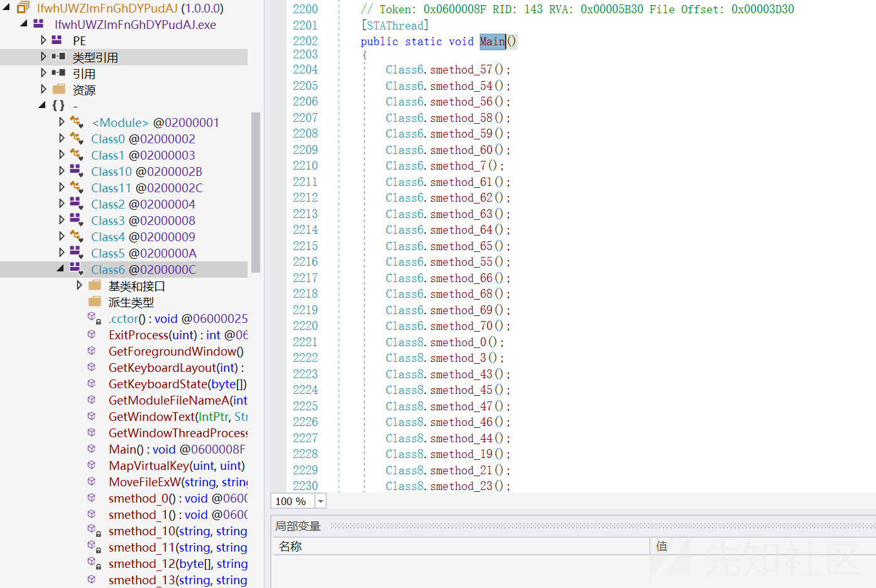Follow the smethod_23 link on line 2230
This screenshot has height=588, width=876.
point(461,486)
